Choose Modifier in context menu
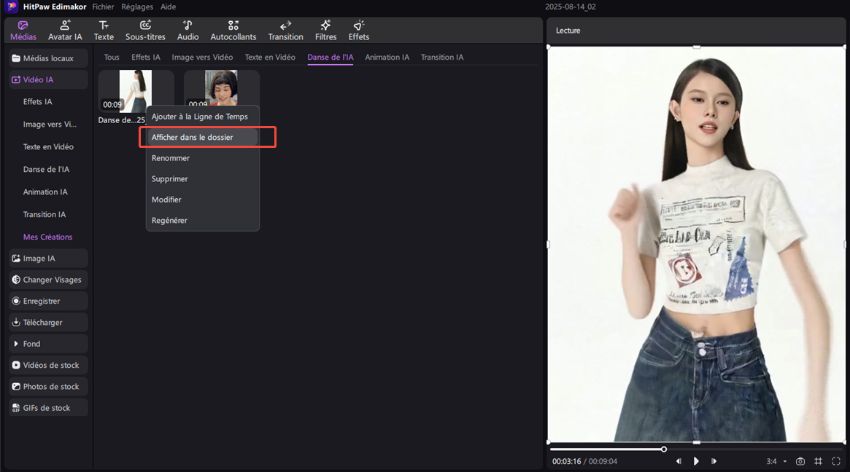The height and width of the screenshot is (472, 850). (x=203, y=199)
